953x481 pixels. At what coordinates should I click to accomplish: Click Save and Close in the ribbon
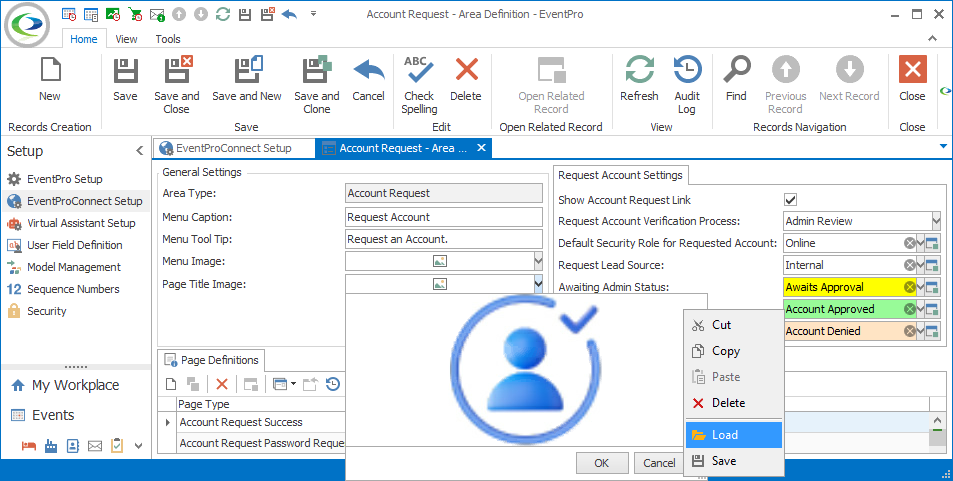tap(176, 85)
